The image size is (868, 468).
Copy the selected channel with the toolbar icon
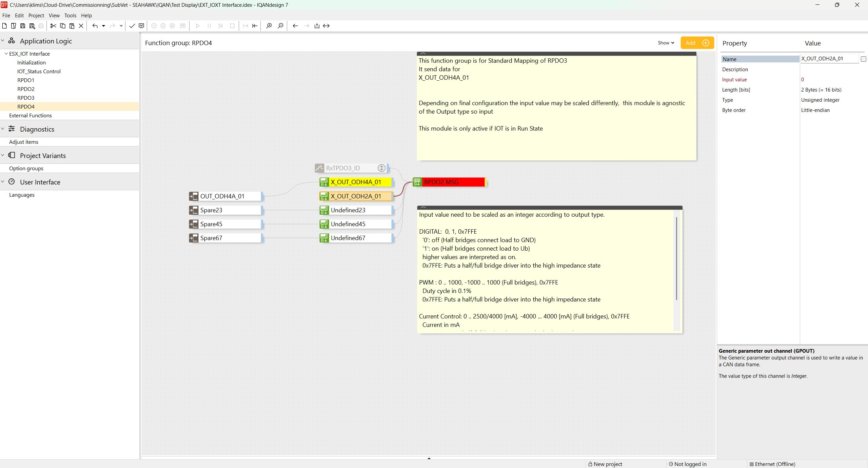click(x=63, y=26)
